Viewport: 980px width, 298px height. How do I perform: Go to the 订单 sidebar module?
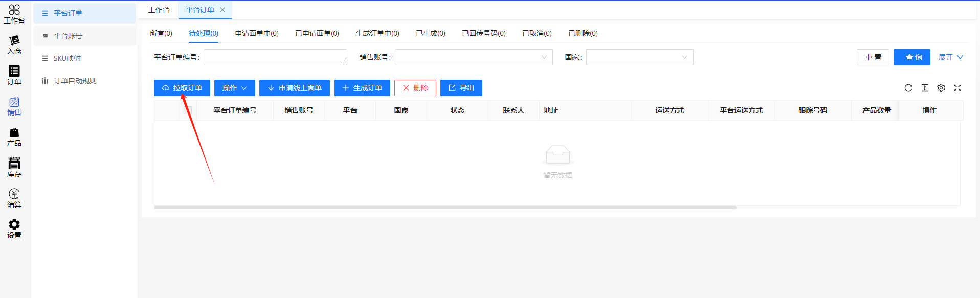[14, 75]
